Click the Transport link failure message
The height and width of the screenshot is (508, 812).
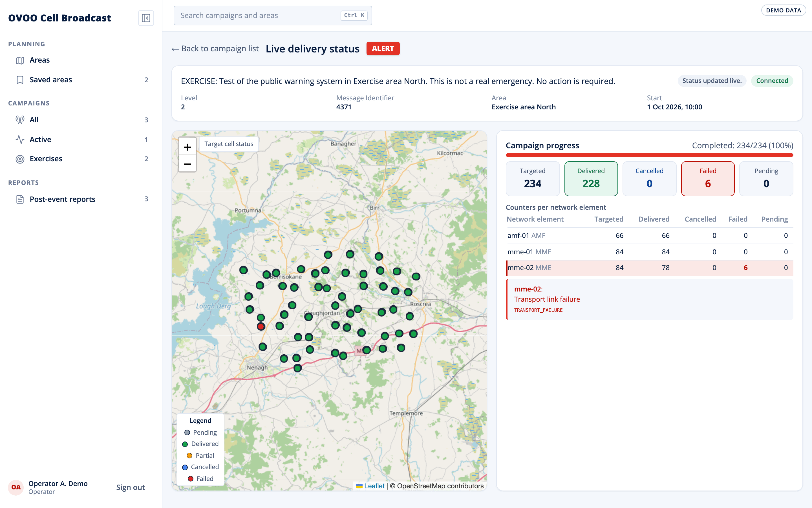click(547, 299)
